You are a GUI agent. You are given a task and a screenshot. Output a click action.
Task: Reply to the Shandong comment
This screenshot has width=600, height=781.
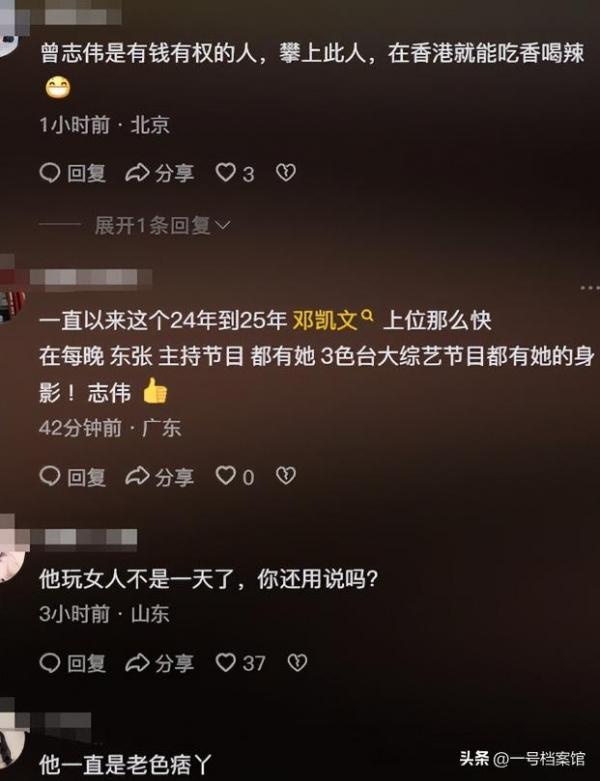[73, 663]
